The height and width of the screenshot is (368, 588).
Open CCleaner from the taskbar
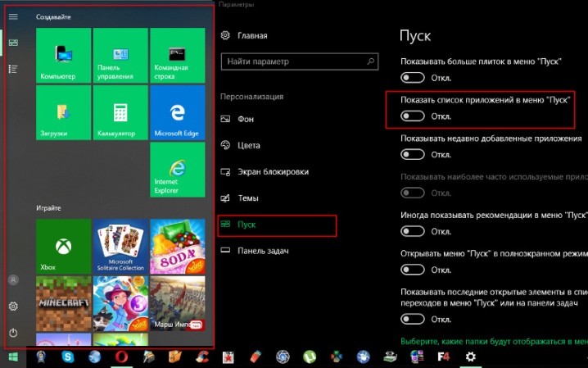coord(202,357)
